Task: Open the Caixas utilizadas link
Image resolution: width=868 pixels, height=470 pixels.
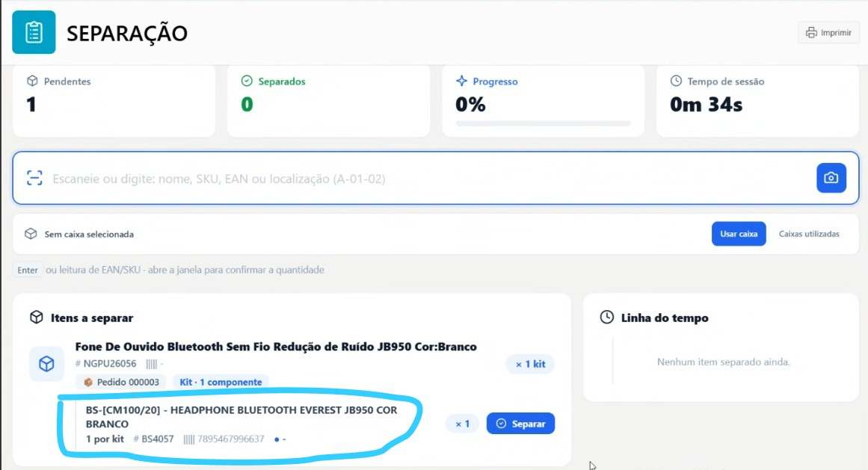Action: 809,234
